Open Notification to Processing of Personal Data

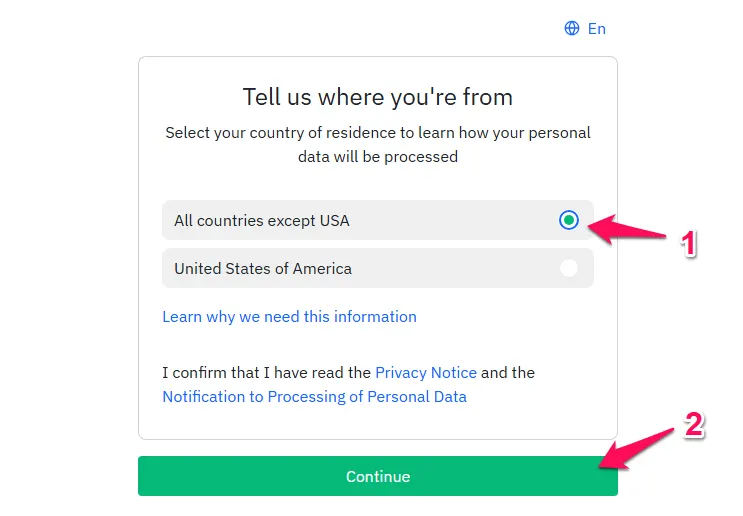(x=315, y=397)
